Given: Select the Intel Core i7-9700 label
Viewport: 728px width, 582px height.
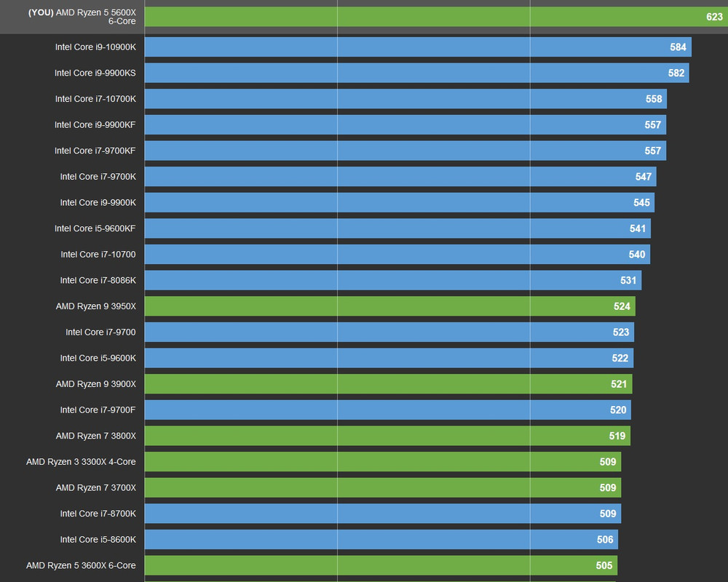Looking at the screenshot, I should point(100,332).
